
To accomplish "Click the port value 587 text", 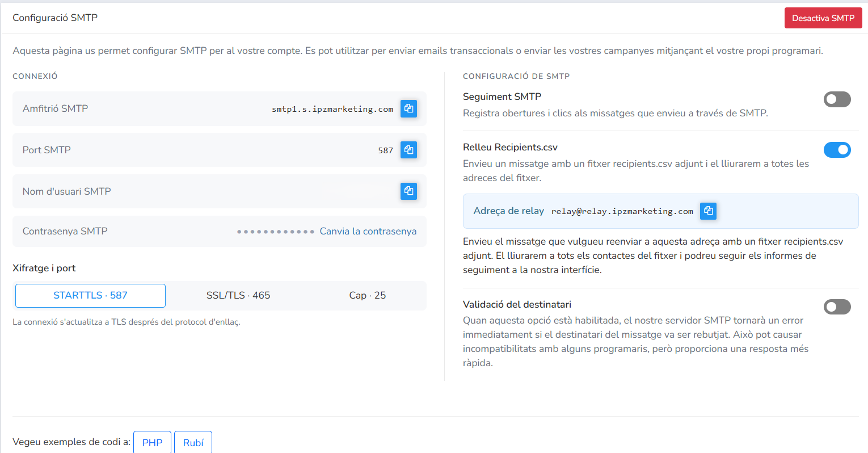I will click(x=386, y=150).
